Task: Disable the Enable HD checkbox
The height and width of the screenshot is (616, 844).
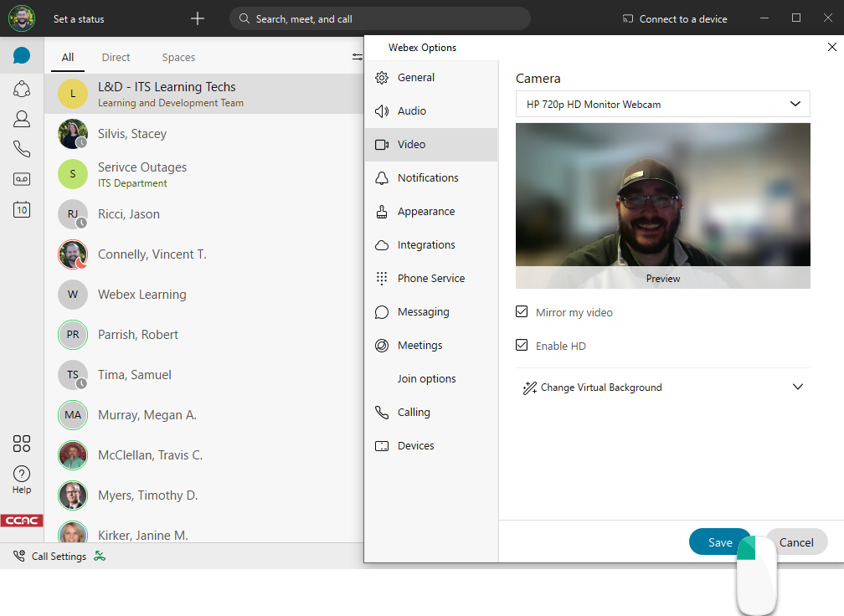Action: coord(522,346)
